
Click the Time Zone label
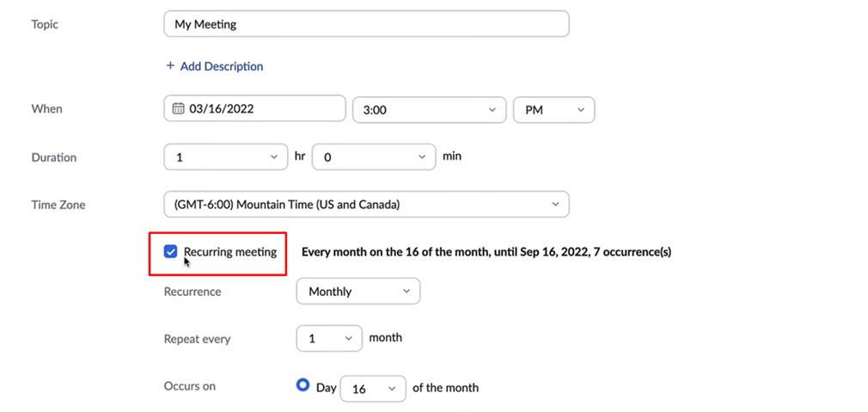click(58, 205)
